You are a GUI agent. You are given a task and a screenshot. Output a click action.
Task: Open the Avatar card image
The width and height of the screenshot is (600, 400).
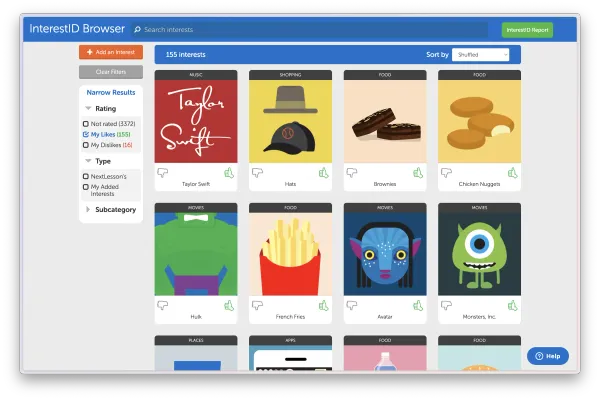point(385,254)
